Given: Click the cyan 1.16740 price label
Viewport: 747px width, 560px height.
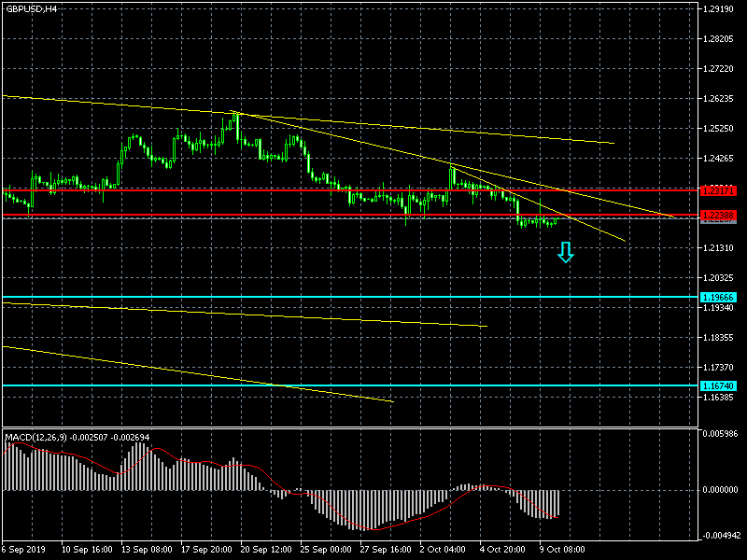Looking at the screenshot, I should pos(718,385).
